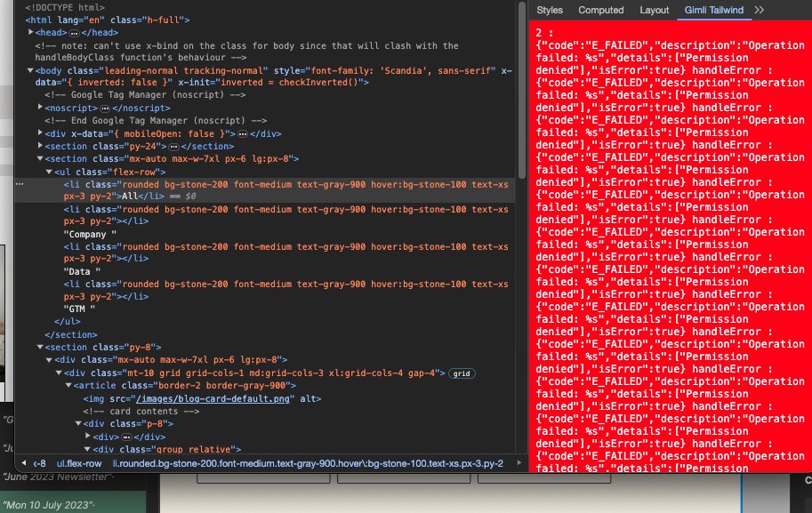Collapse the mt-10 grid div node

coord(60,373)
